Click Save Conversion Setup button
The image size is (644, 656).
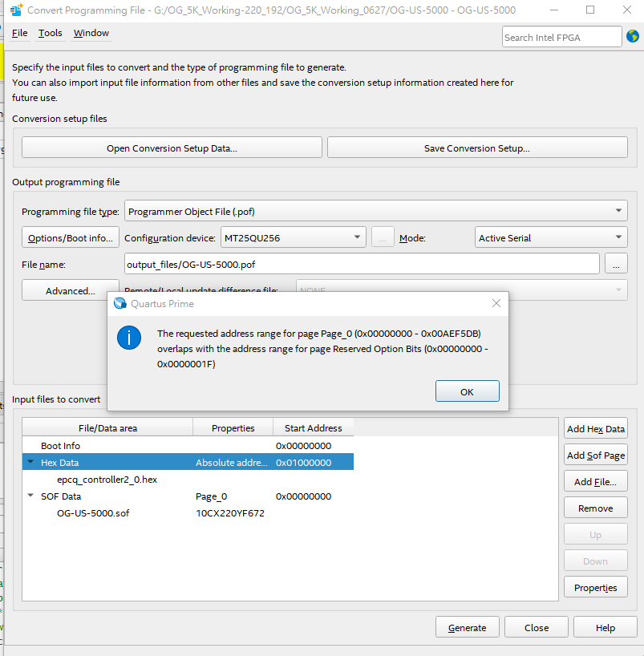[477, 148]
